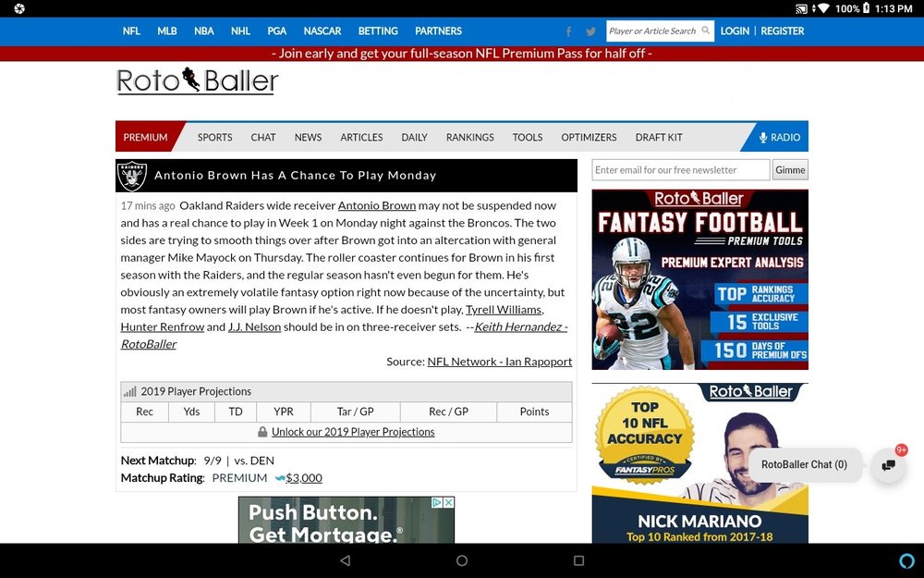Open the BETTING menu
The width and height of the screenshot is (924, 578).
pyautogui.click(x=378, y=31)
